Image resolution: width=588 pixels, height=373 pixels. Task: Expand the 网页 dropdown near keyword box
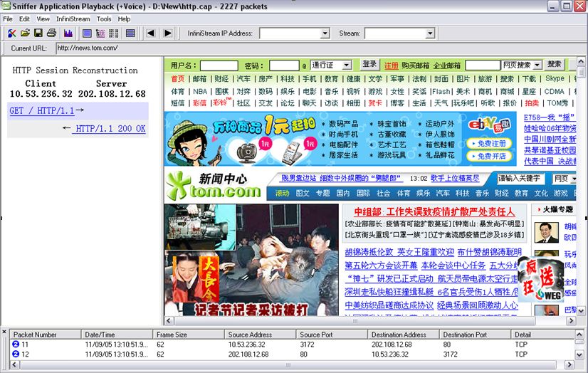pos(573,179)
